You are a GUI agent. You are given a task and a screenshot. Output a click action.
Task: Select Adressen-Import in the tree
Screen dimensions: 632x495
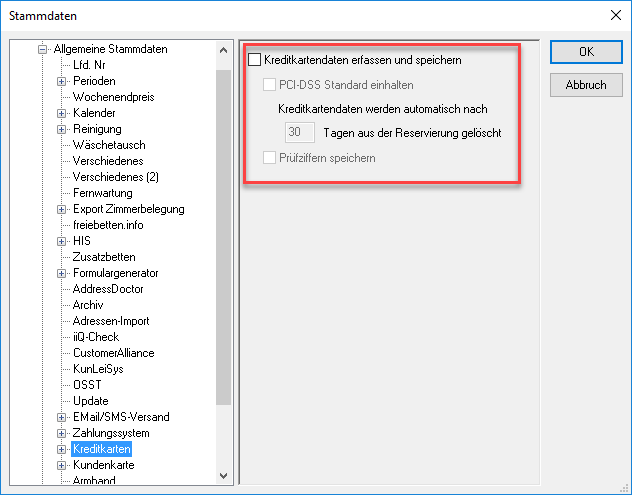pyautogui.click(x=111, y=321)
